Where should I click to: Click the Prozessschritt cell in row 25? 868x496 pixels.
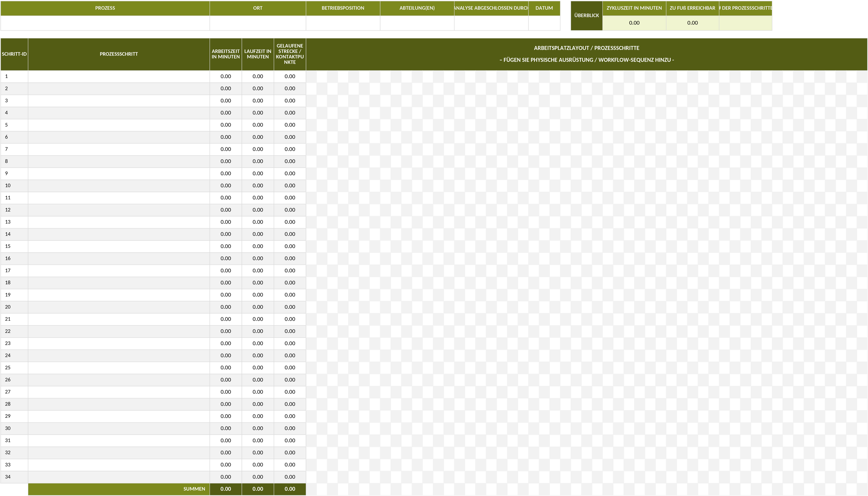pyautogui.click(x=119, y=367)
